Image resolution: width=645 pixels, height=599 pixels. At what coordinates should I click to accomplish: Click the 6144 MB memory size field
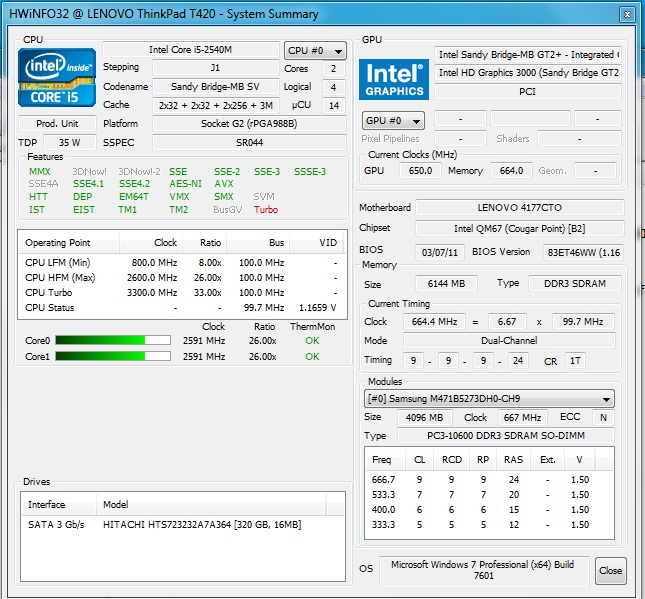[446, 283]
